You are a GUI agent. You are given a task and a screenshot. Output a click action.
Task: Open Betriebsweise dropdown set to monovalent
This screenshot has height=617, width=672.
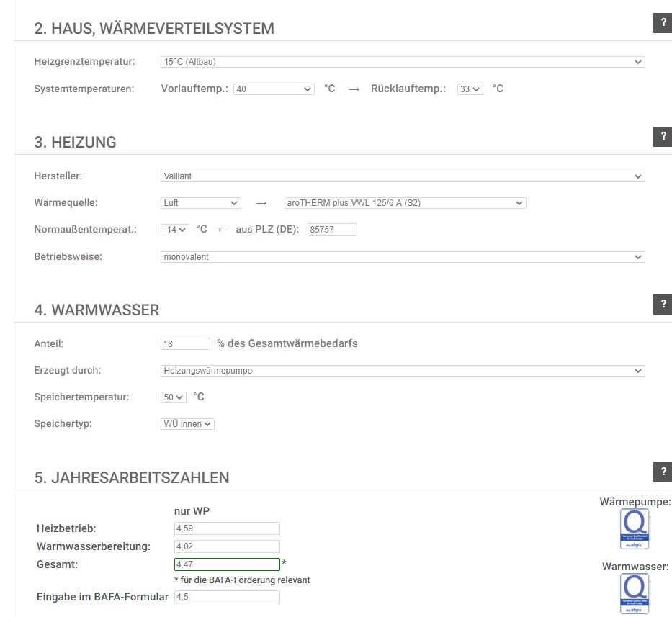click(x=402, y=257)
